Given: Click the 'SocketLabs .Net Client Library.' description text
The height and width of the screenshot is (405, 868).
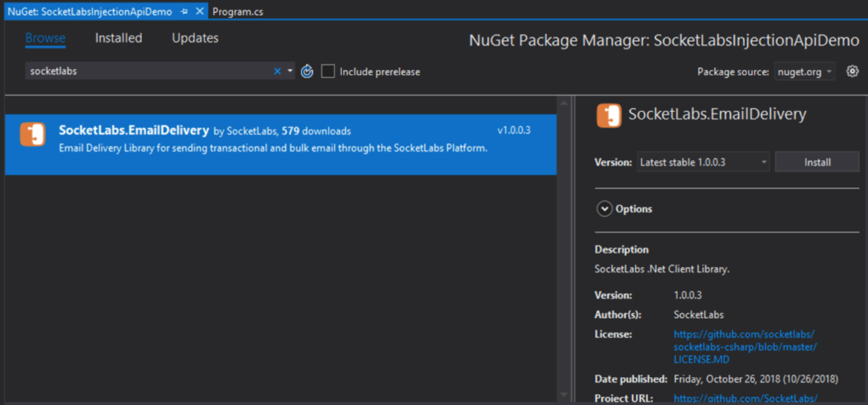Looking at the screenshot, I should 662,269.
